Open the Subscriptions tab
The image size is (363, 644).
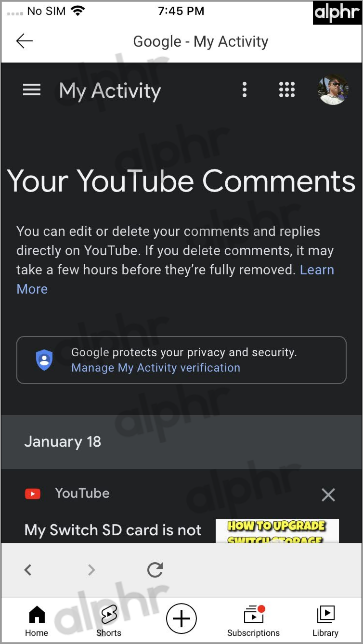coord(253,621)
